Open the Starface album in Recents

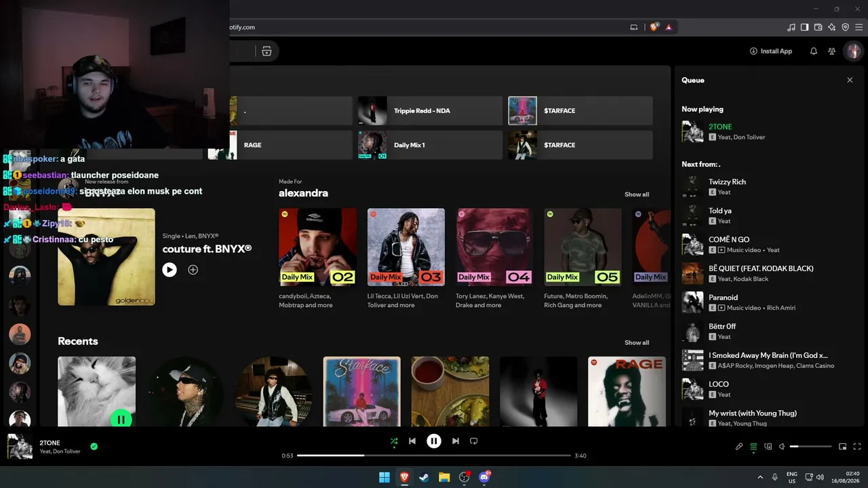[x=361, y=392]
